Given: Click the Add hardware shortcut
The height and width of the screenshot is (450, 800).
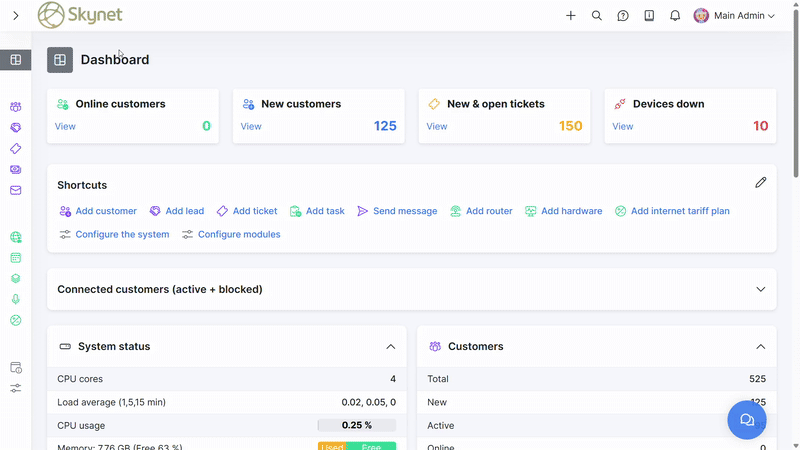Looking at the screenshot, I should point(564,211).
